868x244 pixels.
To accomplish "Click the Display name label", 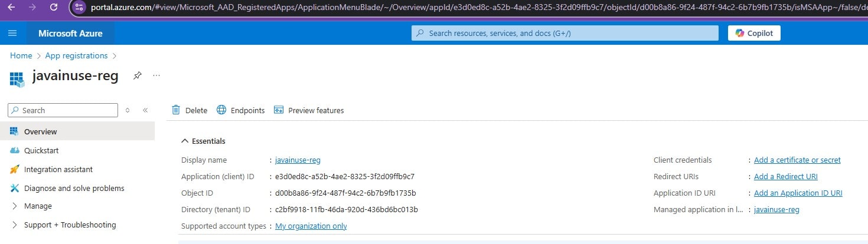I will coord(204,160).
